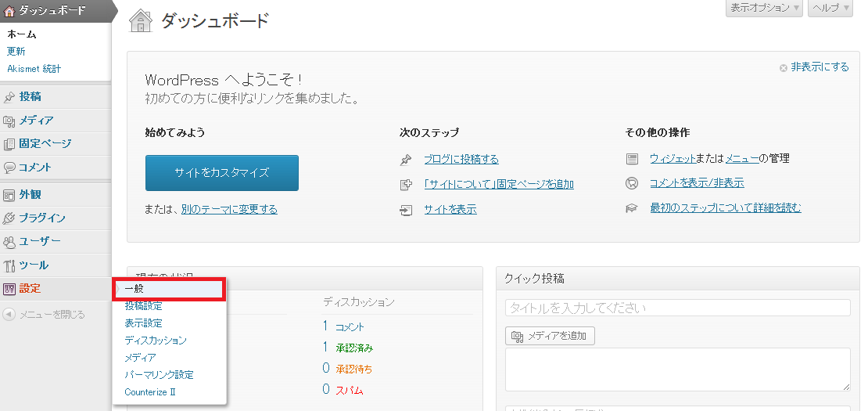Click the Tools (ツール) sidebar icon
This screenshot has height=411, width=868.
point(9,265)
